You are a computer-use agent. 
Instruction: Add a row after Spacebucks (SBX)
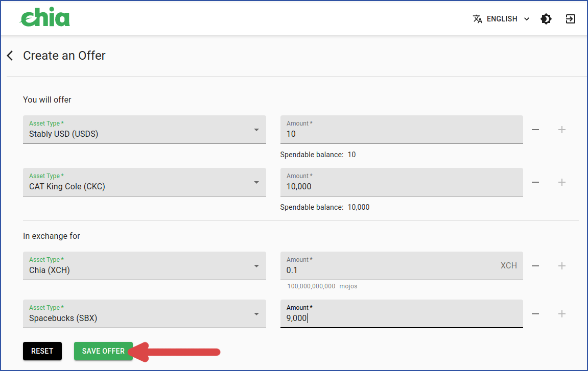(562, 314)
